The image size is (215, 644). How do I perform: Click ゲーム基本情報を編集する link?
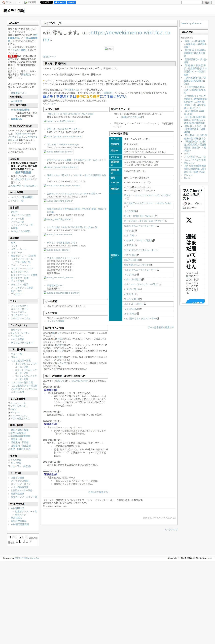161,328
